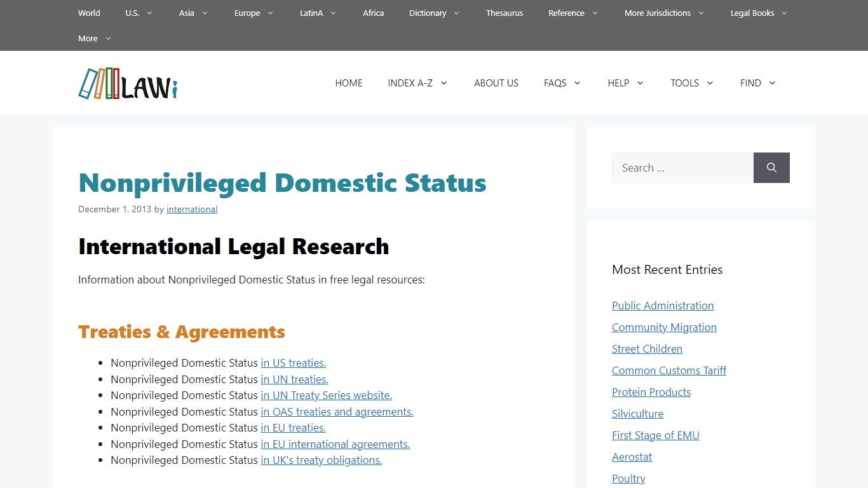This screenshot has height=488, width=868.
Task: Click the 'International Legal Research' heading
Action: coord(234,247)
